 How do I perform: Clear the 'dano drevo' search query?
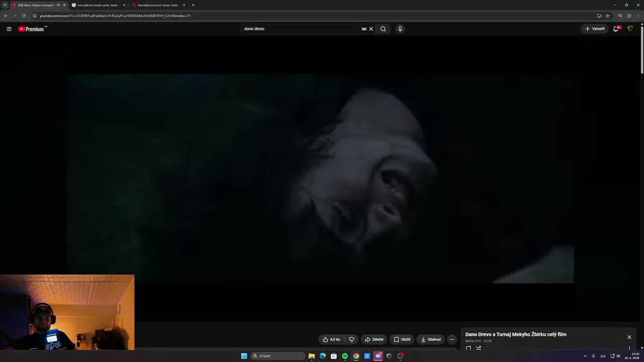click(371, 29)
